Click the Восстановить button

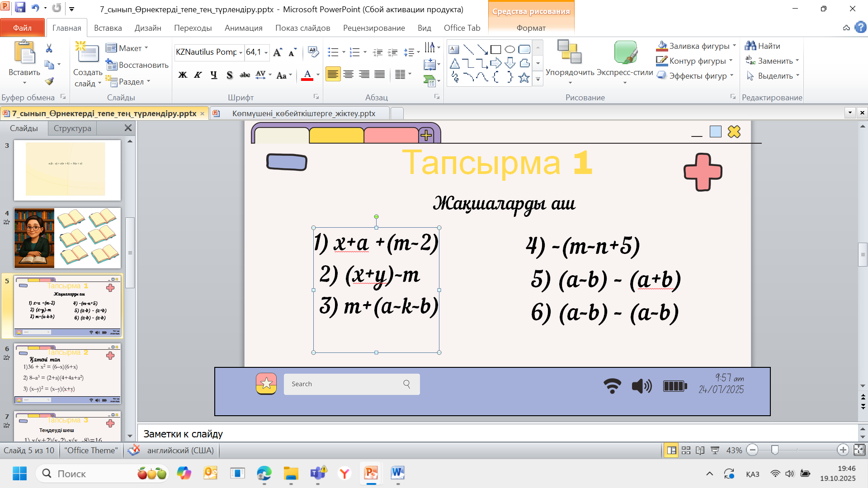[137, 65]
